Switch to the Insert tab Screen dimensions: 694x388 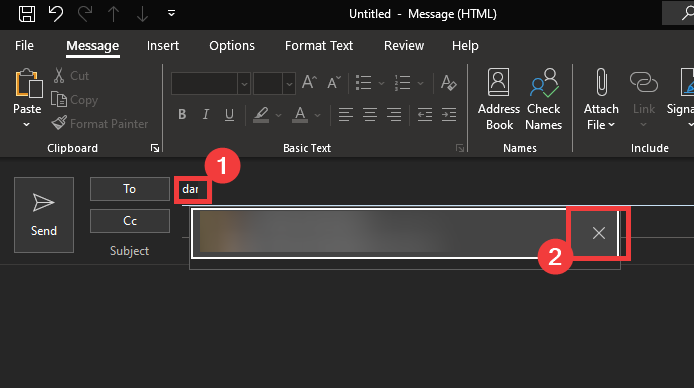coord(163,46)
